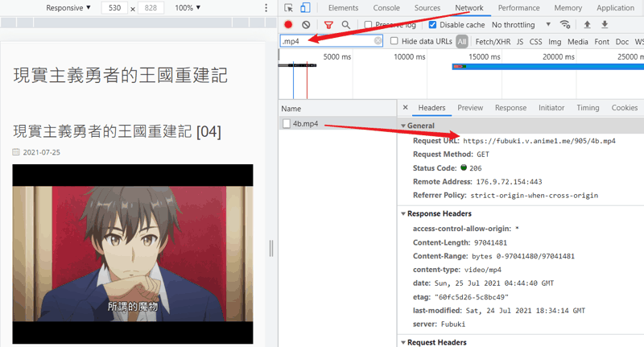Click the Export HAR download arrow
Image resolution: width=644 pixels, height=347 pixels.
[x=605, y=25]
